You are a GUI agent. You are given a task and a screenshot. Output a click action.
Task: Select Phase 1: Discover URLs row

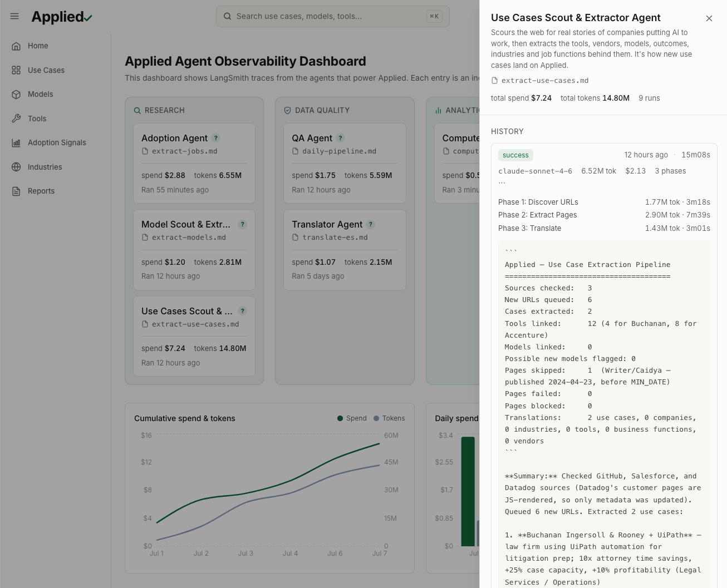pyautogui.click(x=604, y=202)
